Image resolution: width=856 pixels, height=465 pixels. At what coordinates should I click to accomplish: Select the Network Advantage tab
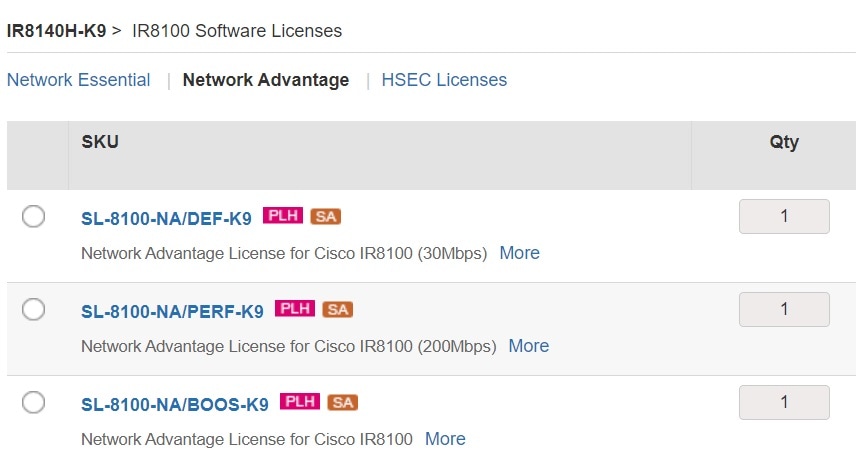point(266,80)
